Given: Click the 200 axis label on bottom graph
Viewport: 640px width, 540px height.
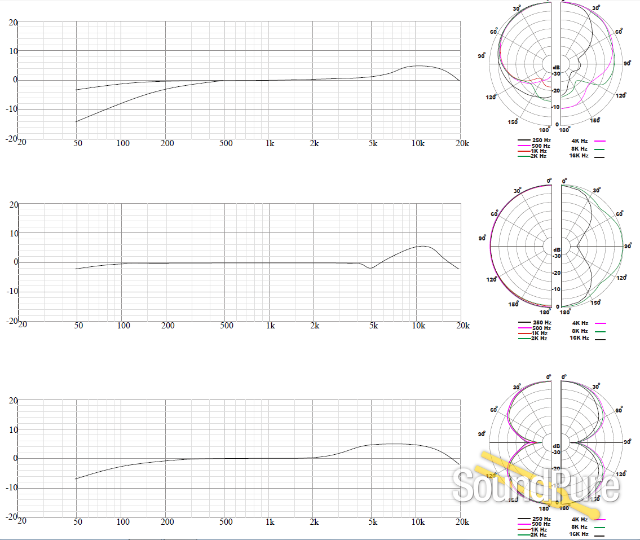Looking at the screenshot, I should [168, 523].
